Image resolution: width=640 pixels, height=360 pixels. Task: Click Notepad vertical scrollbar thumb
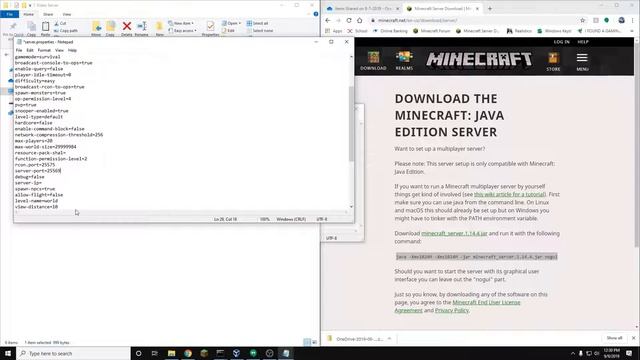tap(351, 123)
